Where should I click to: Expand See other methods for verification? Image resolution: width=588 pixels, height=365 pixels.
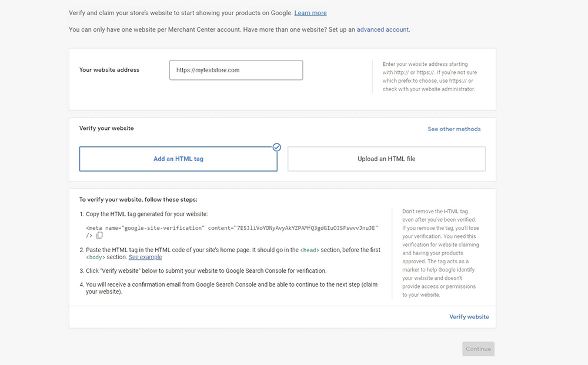click(x=454, y=129)
